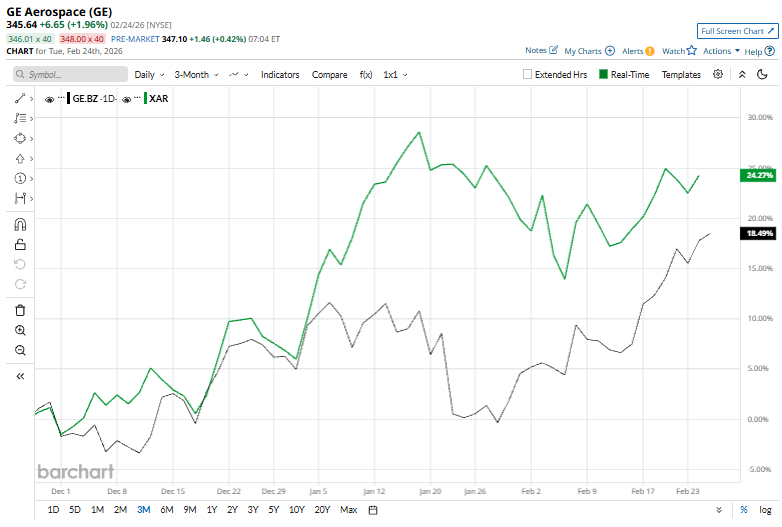Toggle the magnet snap tool

click(x=20, y=224)
